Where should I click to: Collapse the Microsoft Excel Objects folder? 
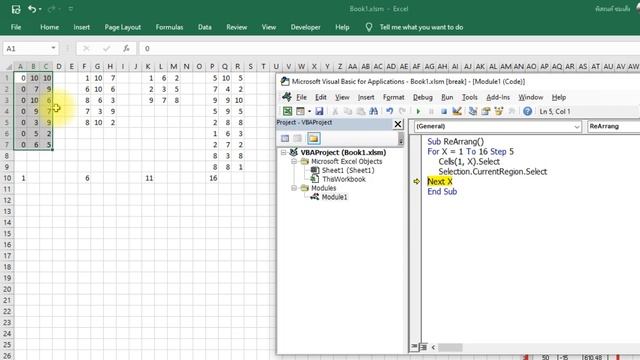pos(293,161)
